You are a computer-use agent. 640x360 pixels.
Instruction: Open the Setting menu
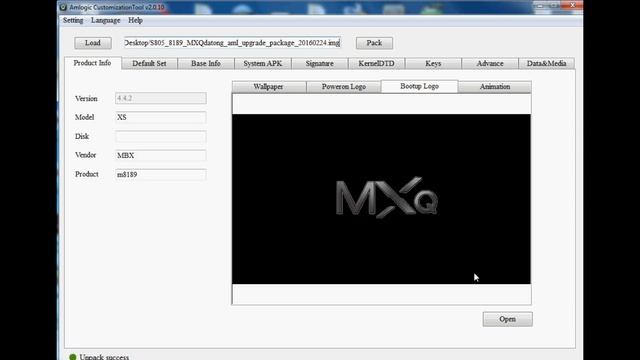pos(73,20)
